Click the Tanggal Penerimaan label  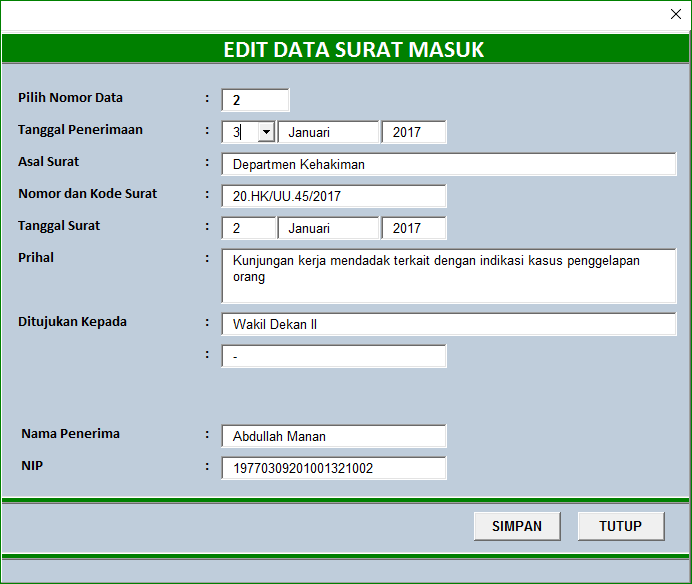(x=80, y=130)
